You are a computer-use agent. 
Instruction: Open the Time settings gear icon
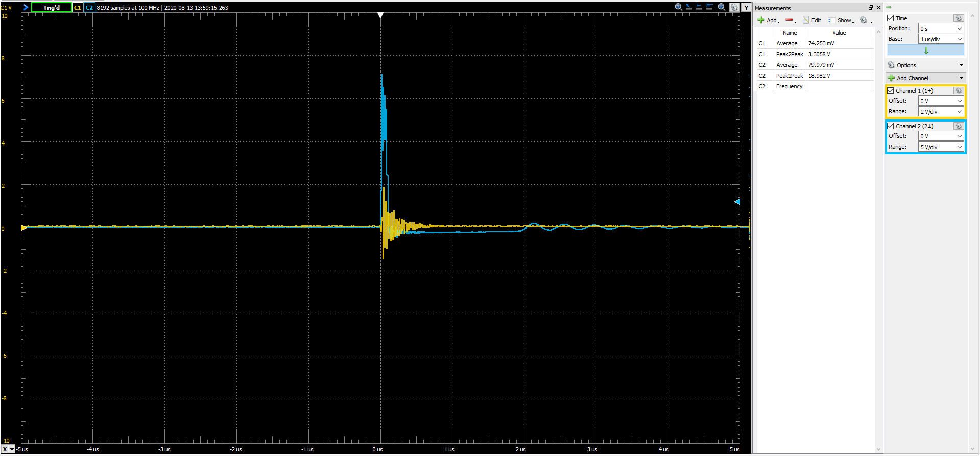coord(959,18)
